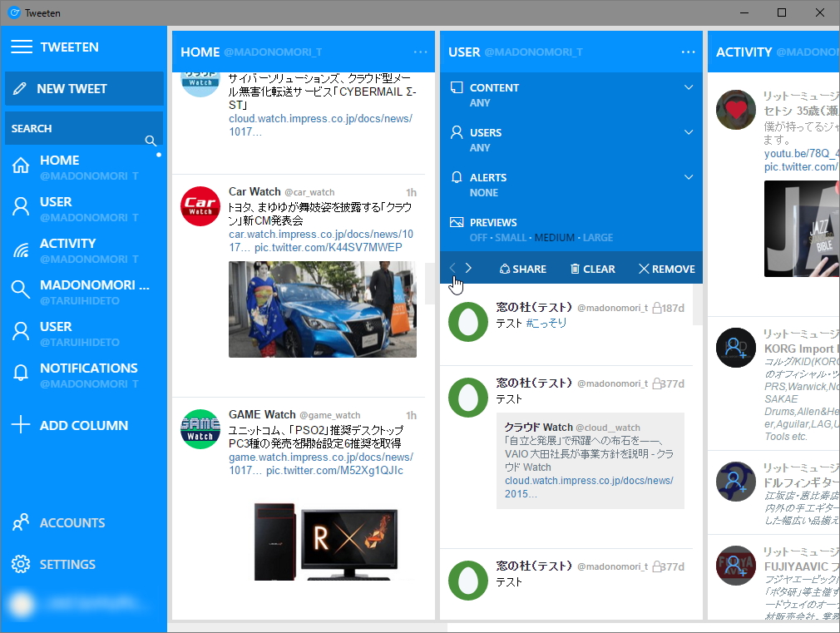Click the ALERTS filter bell icon
This screenshot has height=633, width=840.
(x=457, y=177)
